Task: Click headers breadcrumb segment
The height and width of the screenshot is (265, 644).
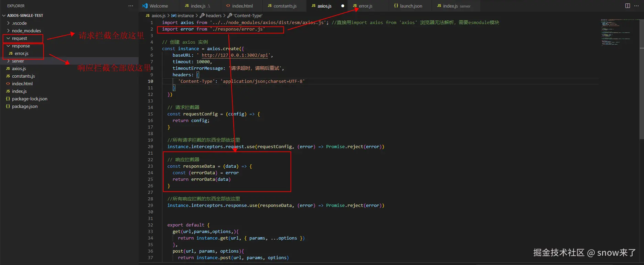Action: tap(211, 15)
